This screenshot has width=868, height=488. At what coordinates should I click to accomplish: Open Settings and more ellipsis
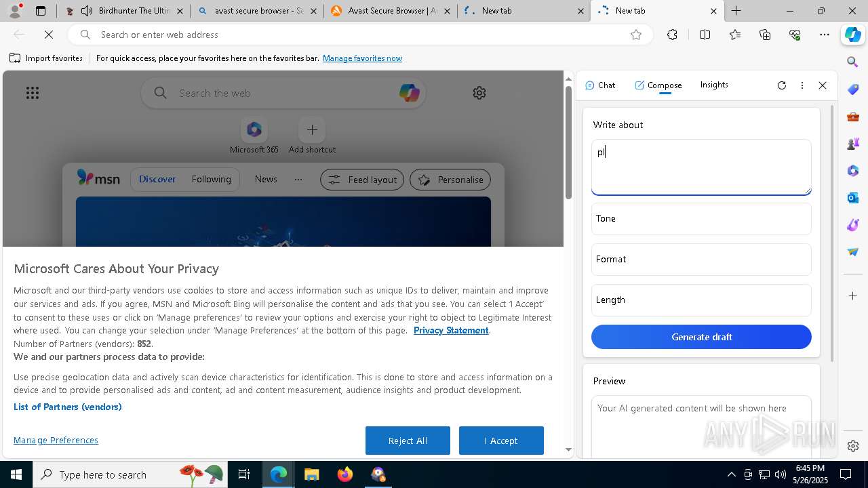tap(825, 35)
